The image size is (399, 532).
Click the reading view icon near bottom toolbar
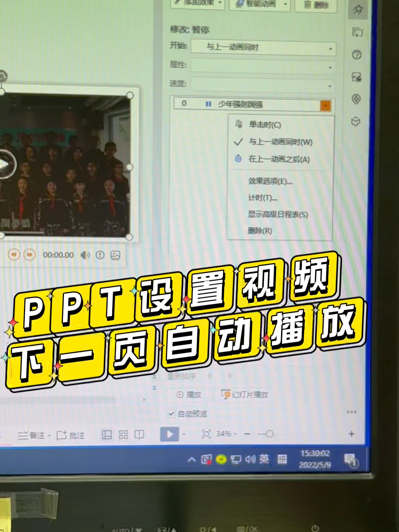pos(139,435)
